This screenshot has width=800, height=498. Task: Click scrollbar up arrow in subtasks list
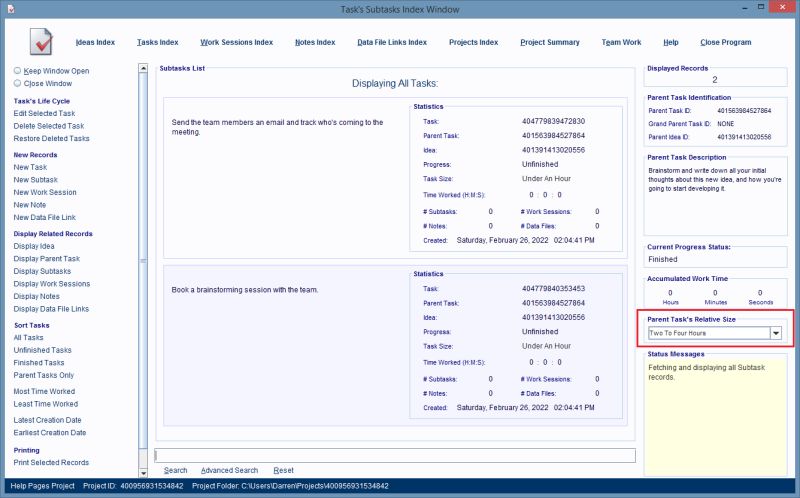tap(143, 68)
